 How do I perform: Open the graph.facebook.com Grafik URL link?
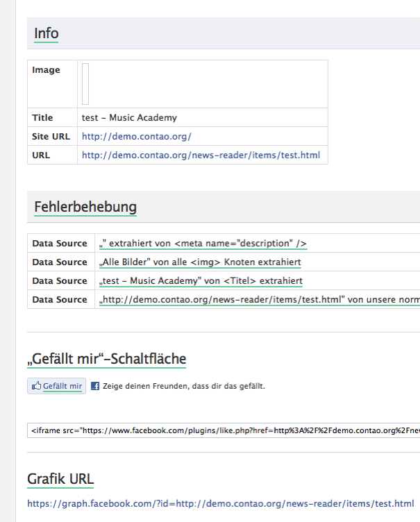click(221, 503)
